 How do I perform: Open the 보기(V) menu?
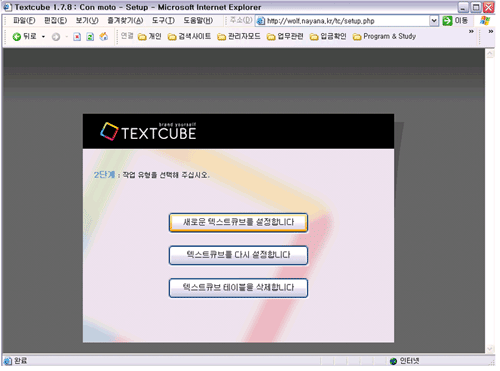(x=87, y=21)
